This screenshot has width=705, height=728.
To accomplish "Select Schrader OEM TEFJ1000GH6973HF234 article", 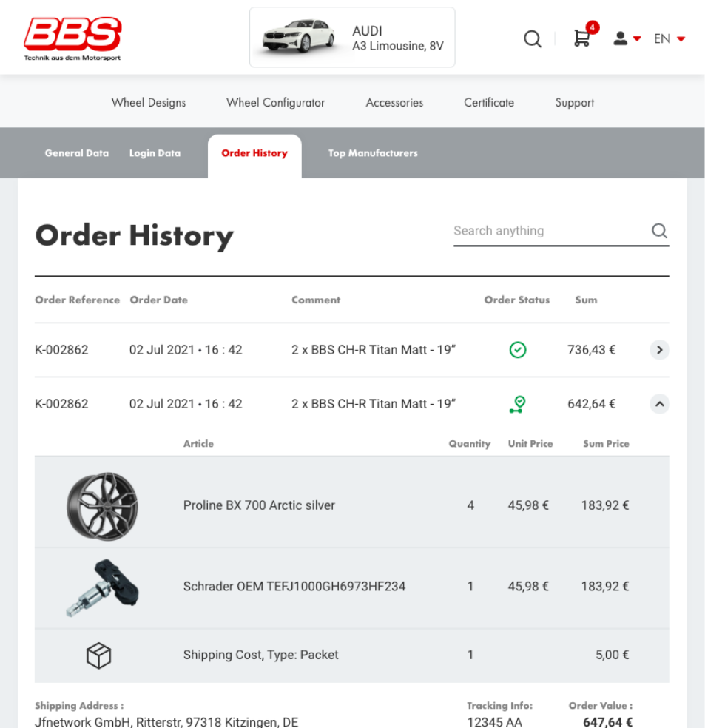I will point(294,587).
